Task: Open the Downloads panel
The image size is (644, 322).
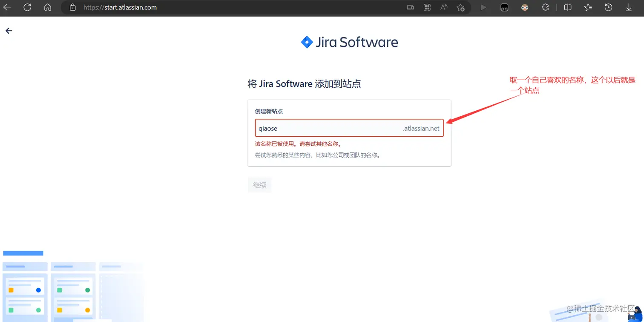Action: [629, 7]
